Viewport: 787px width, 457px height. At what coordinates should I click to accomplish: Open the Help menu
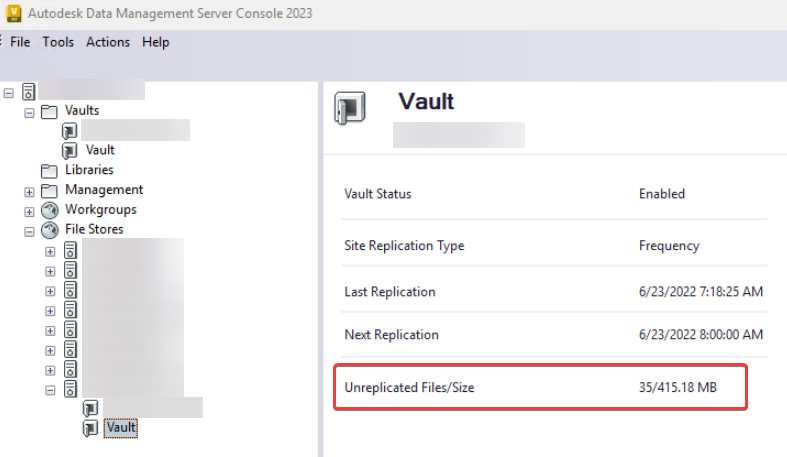click(x=155, y=42)
